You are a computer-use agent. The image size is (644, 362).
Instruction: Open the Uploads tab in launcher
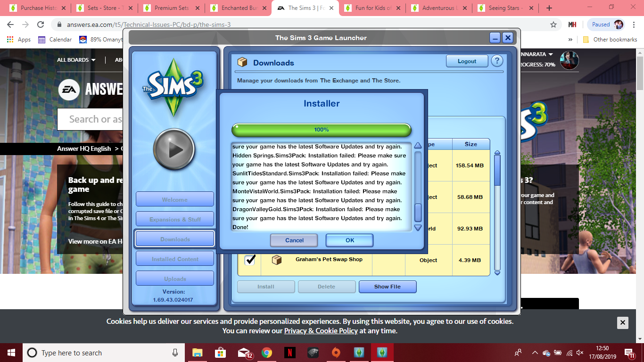174,279
